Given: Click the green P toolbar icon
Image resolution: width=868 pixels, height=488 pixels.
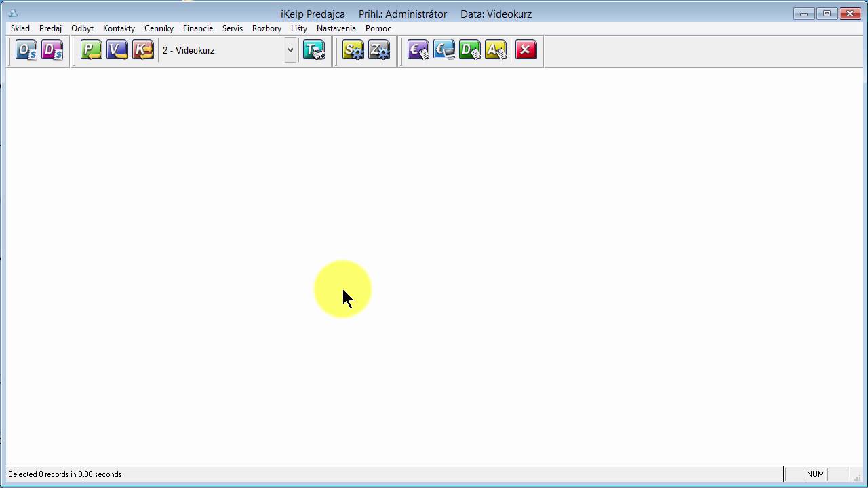Looking at the screenshot, I should tap(92, 50).
